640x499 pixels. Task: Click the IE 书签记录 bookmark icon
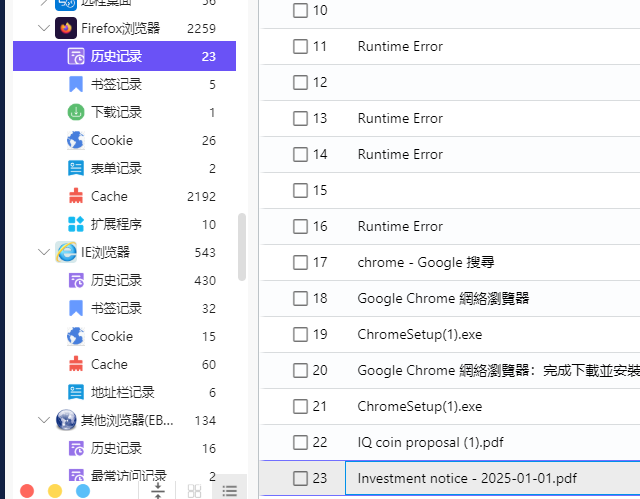coord(76,308)
